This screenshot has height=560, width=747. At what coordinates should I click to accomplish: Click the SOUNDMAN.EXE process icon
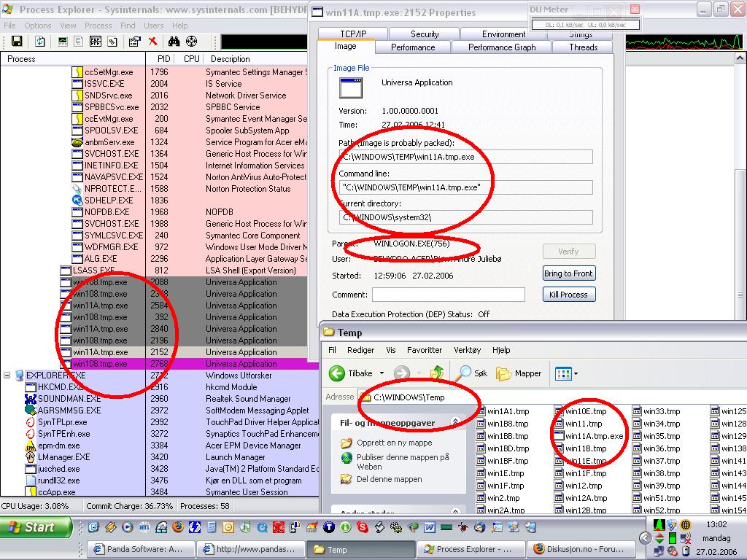click(31, 399)
